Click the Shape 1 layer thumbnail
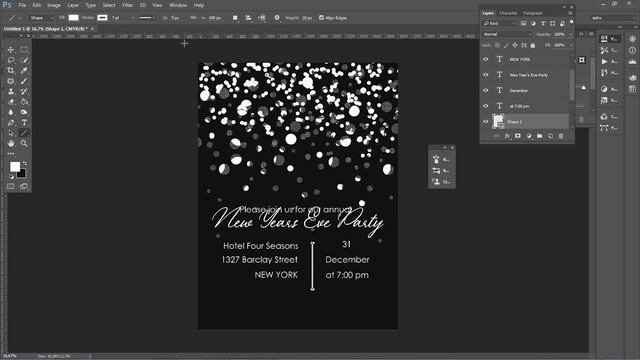The image size is (640, 360). pyautogui.click(x=498, y=122)
